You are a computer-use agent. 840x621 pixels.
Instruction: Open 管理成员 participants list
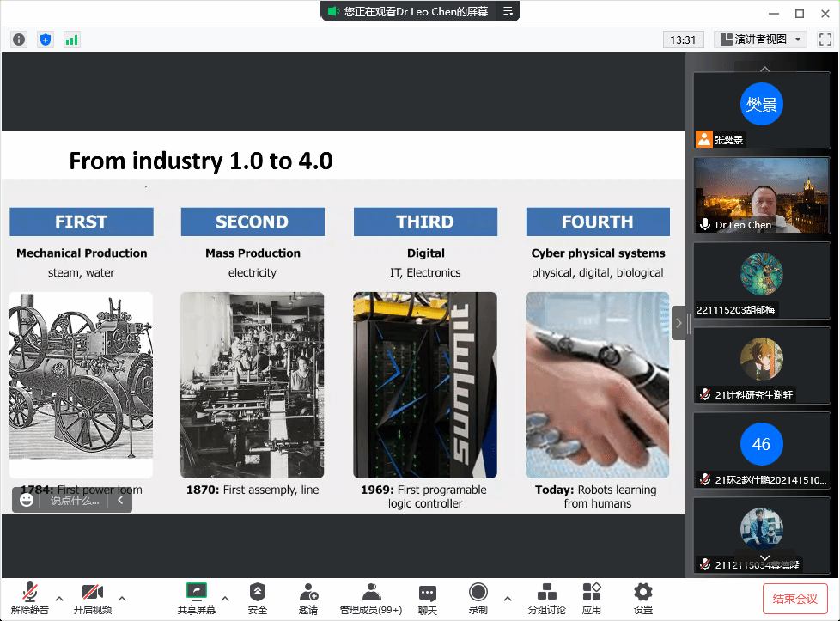(371, 598)
